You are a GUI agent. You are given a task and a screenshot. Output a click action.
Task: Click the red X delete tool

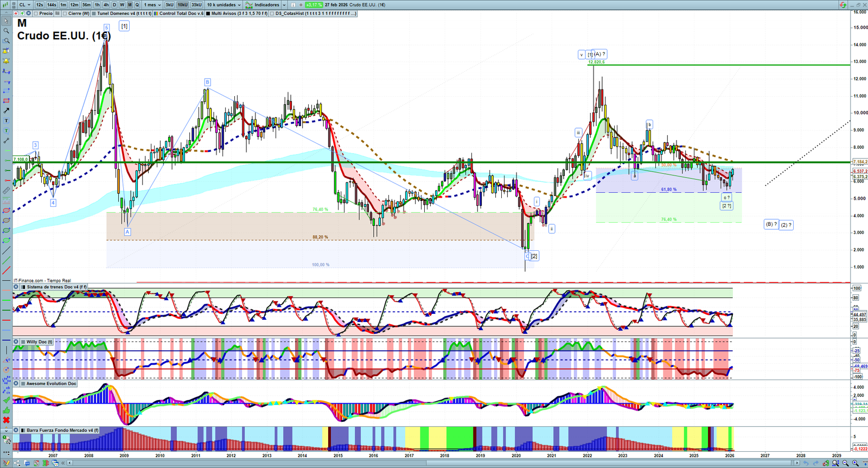click(6, 420)
